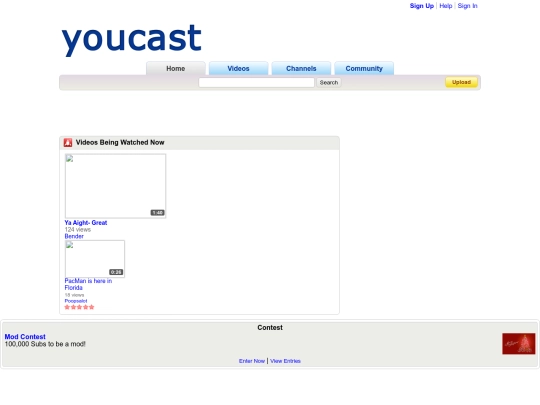Click the '124 views' text
The height and width of the screenshot is (405, 540).
(x=78, y=229)
